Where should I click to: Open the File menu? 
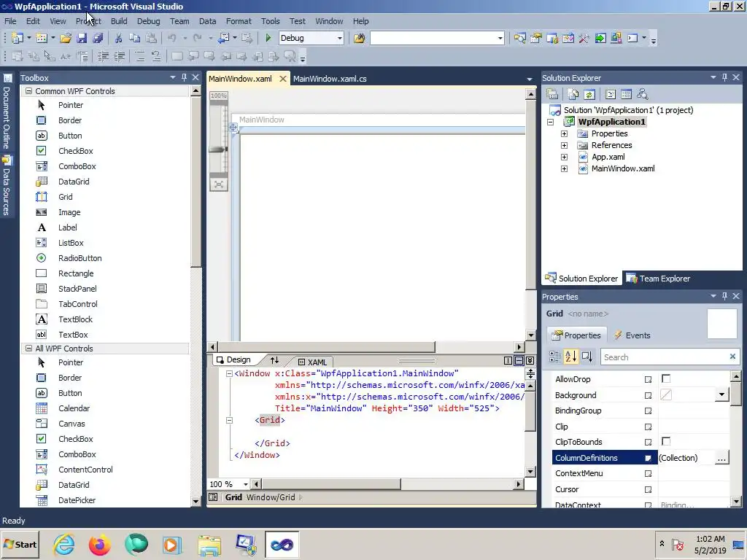(x=10, y=21)
